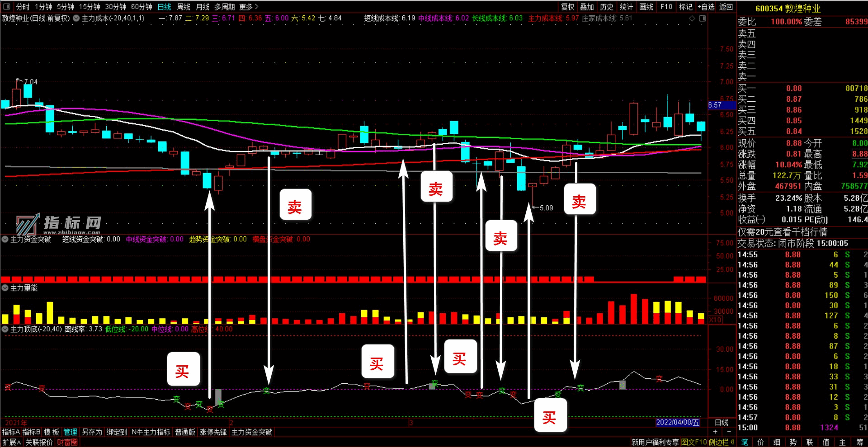Open the 主力顶底 indicator dropdown icon

point(5,329)
